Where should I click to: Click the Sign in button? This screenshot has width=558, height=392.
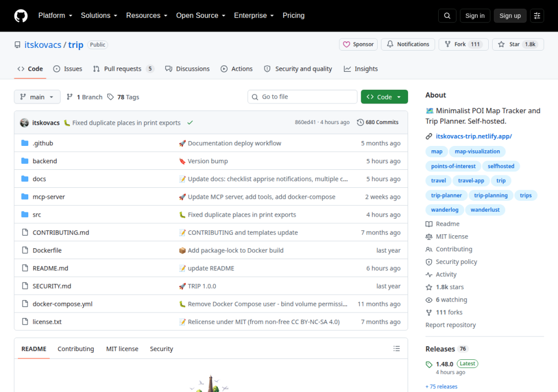coord(475,16)
